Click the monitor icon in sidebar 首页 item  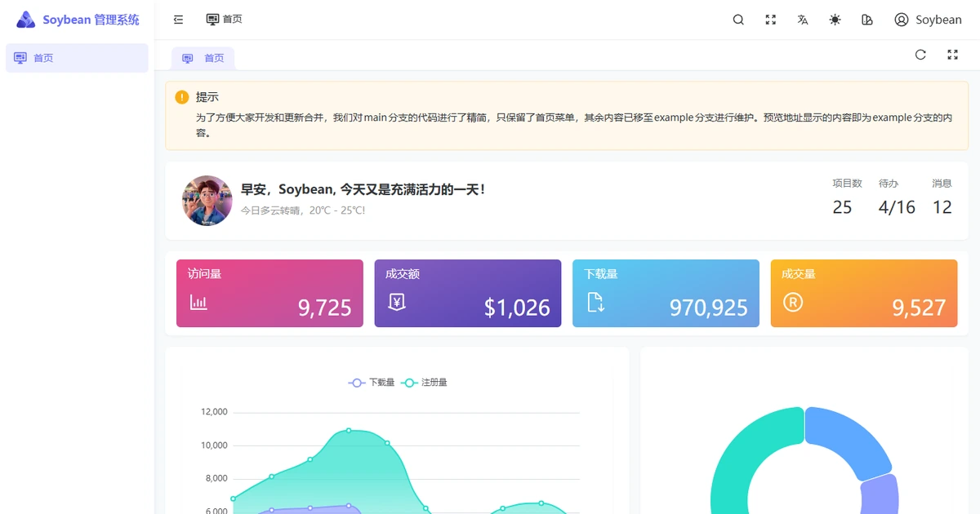[20, 58]
